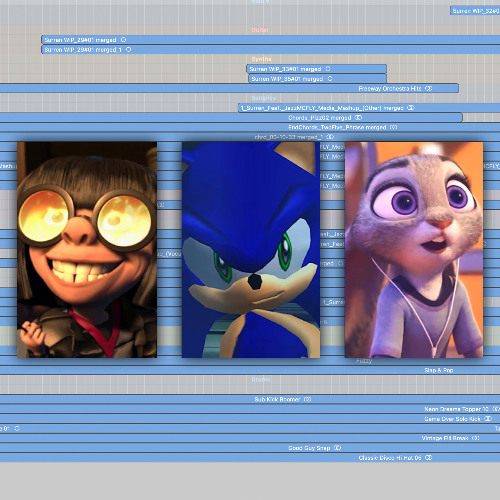Click the Synths track group label
The width and height of the screenshot is (500, 500).
click(261, 59)
